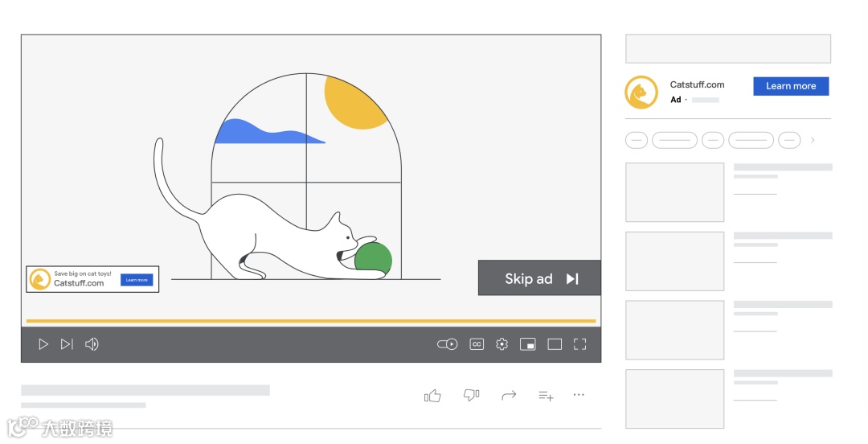Mute the volume with the speaker icon

click(92, 344)
